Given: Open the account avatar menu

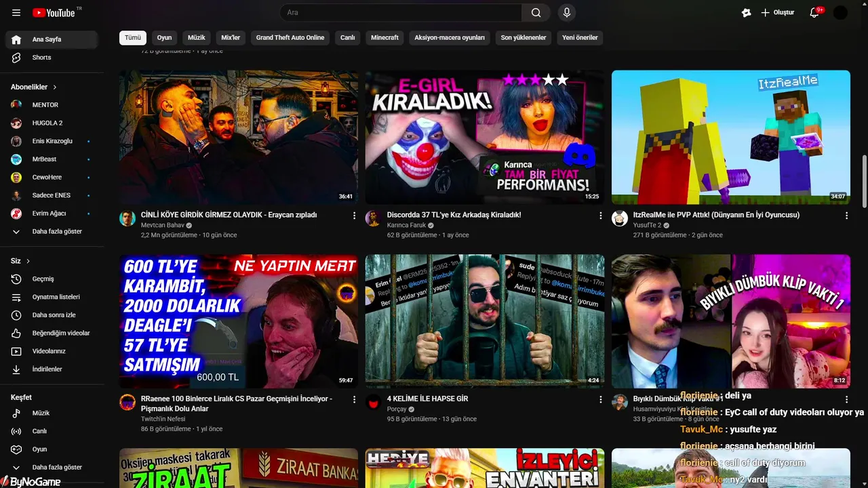Looking at the screenshot, I should (x=840, y=12).
